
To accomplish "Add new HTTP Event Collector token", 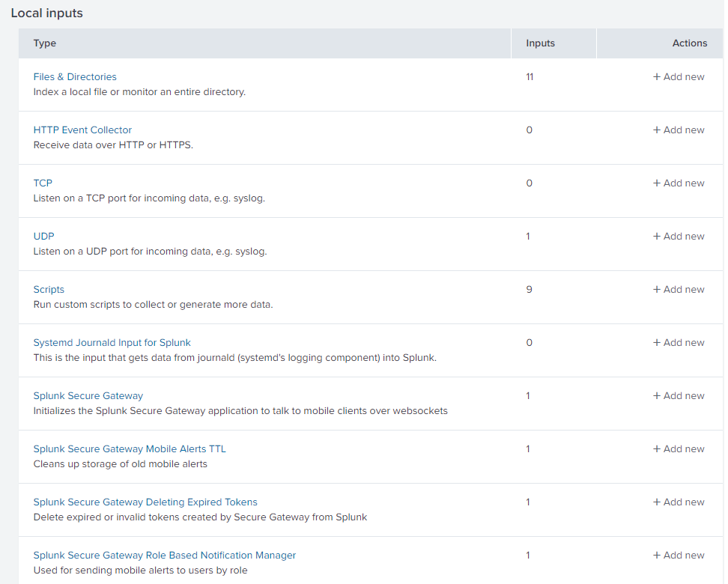I will [679, 130].
